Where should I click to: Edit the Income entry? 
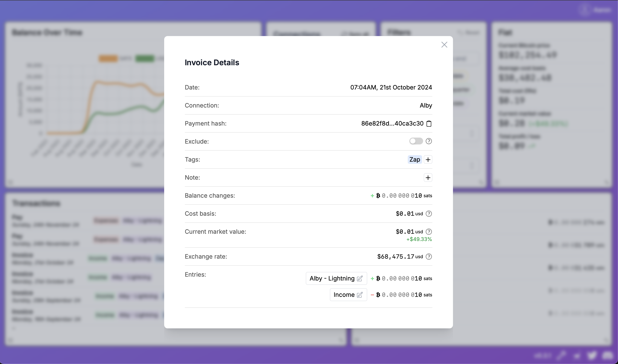point(360,295)
